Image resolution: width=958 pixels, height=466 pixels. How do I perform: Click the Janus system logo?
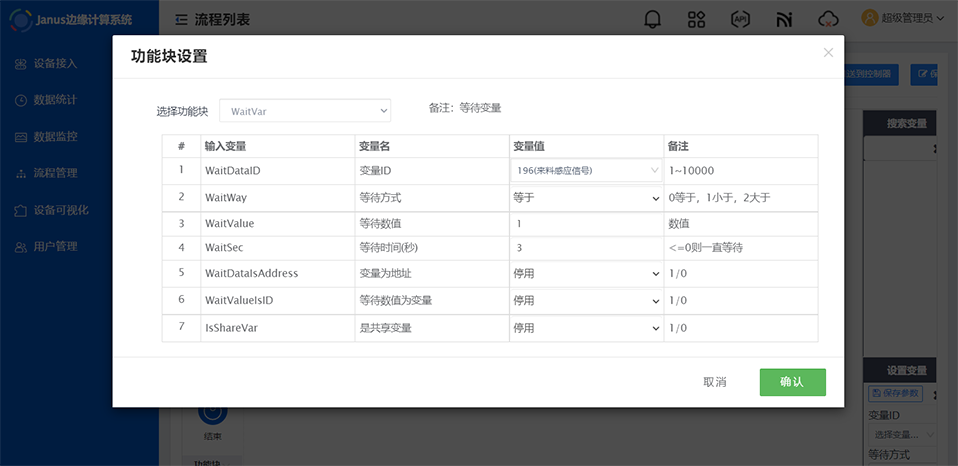(x=21, y=20)
